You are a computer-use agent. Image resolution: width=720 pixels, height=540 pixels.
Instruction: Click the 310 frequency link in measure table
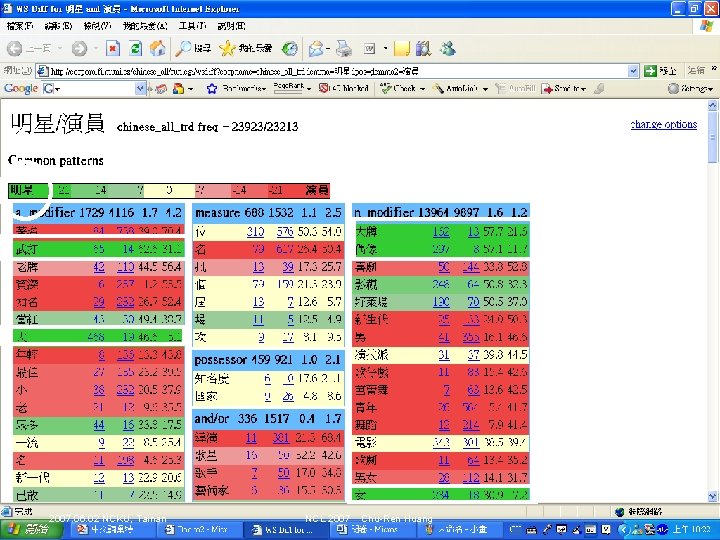click(x=255, y=232)
